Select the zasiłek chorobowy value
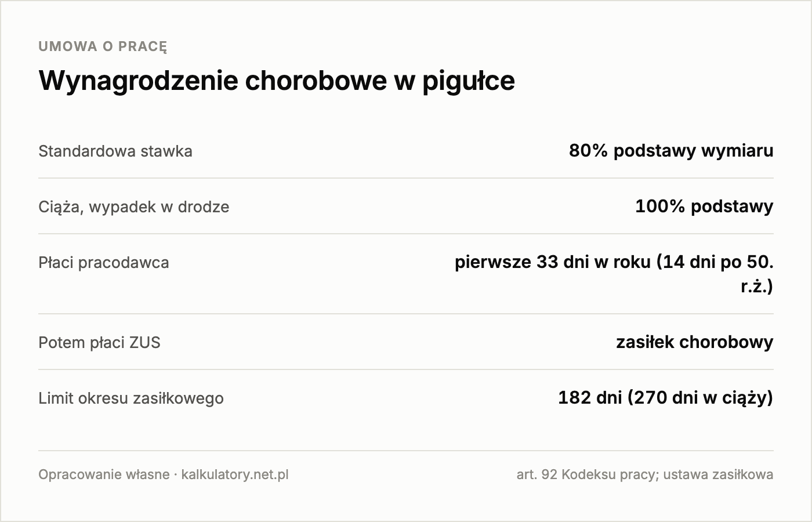Viewport: 812px width, 522px height. (x=695, y=342)
